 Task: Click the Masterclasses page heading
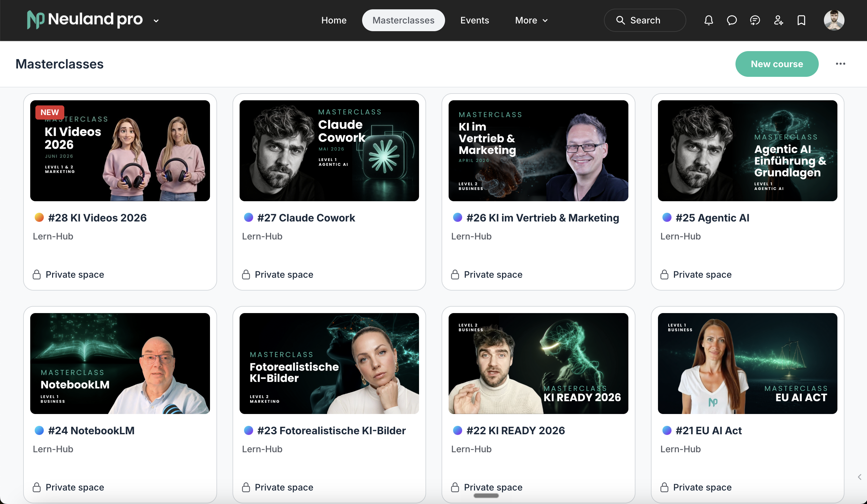tap(59, 64)
